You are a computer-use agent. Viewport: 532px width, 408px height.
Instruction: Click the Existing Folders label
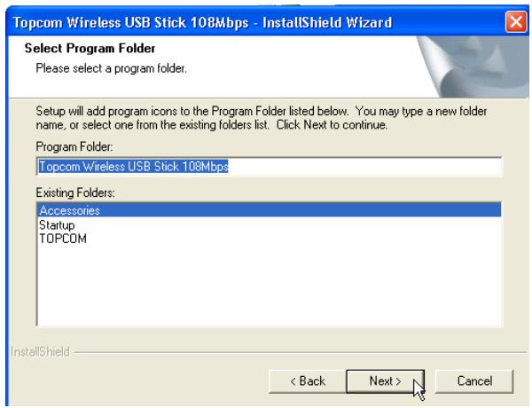[x=75, y=192]
